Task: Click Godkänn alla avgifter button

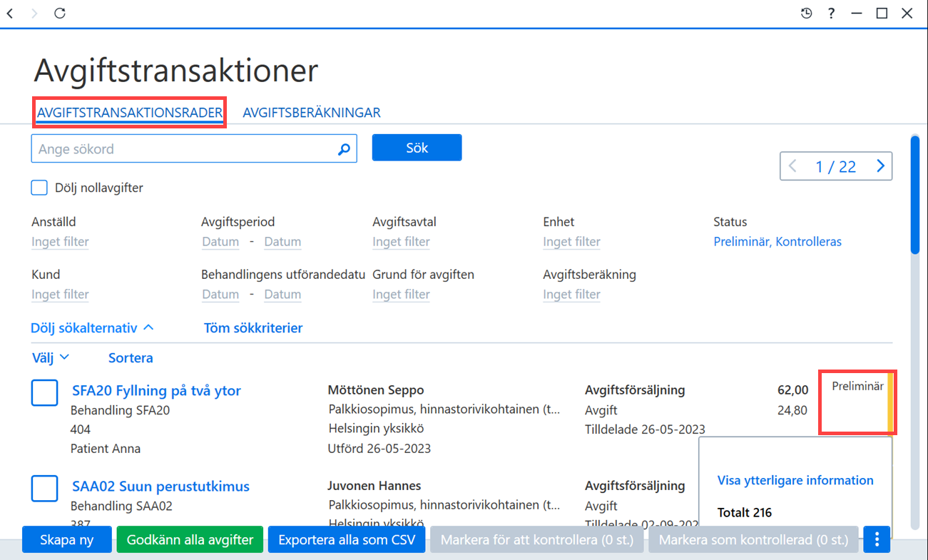Action: [190, 540]
